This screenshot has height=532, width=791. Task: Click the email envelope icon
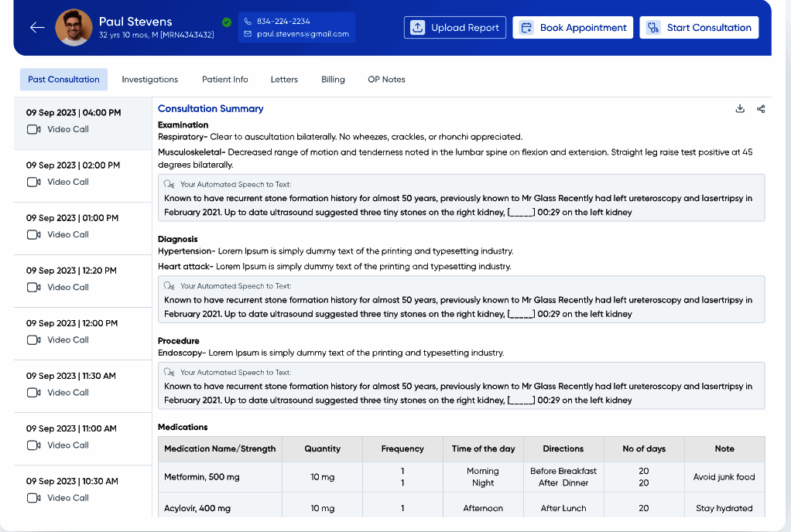tap(248, 35)
